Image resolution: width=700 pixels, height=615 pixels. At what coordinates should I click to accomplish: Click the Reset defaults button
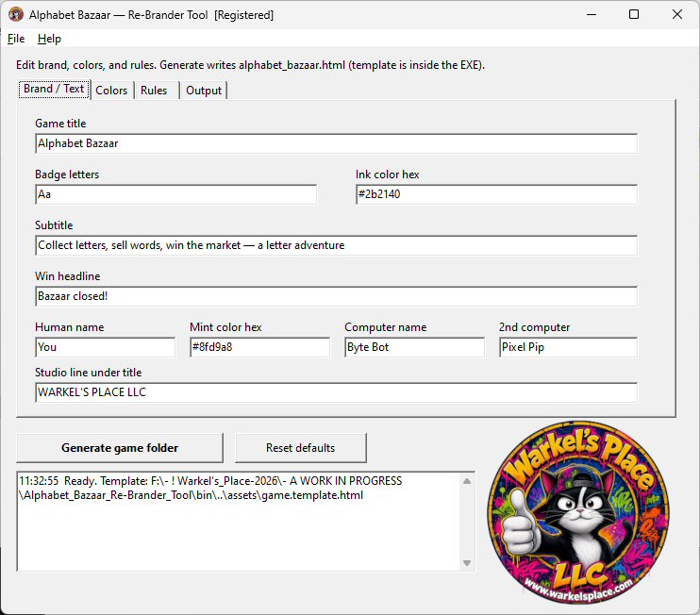[x=300, y=448]
